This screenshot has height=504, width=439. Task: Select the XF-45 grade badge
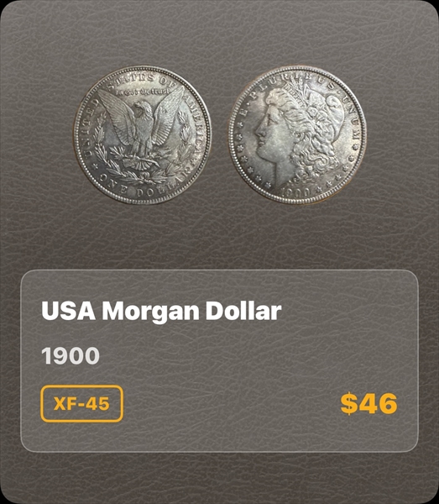click(x=82, y=403)
